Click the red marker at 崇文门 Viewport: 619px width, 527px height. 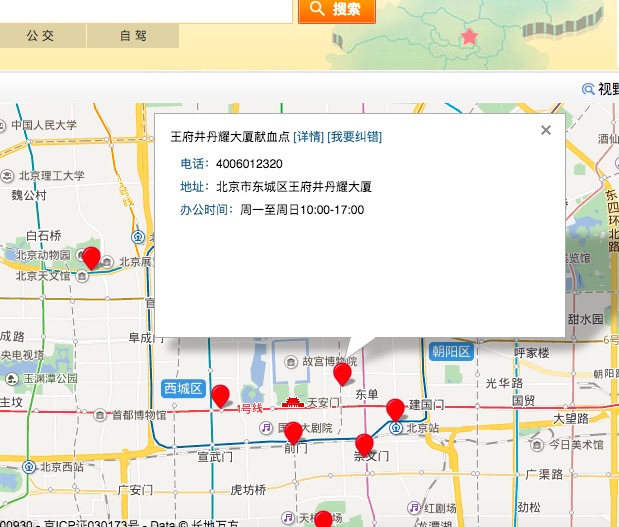[364, 444]
